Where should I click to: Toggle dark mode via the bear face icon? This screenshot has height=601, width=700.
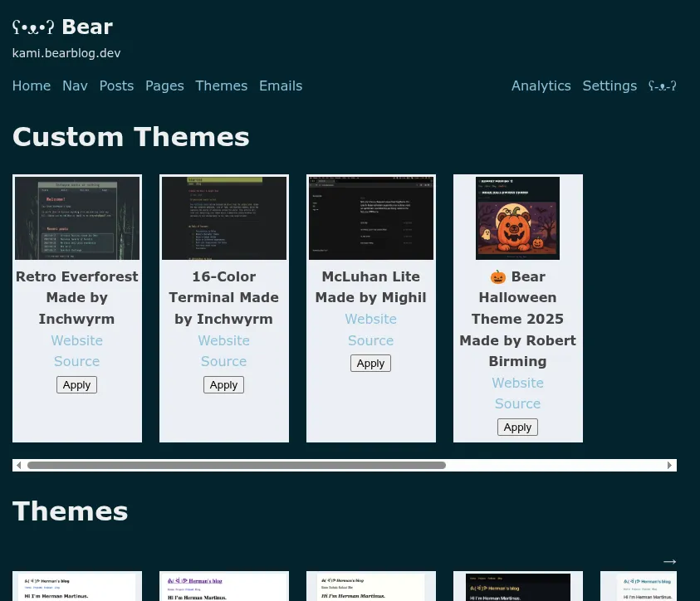click(x=662, y=86)
